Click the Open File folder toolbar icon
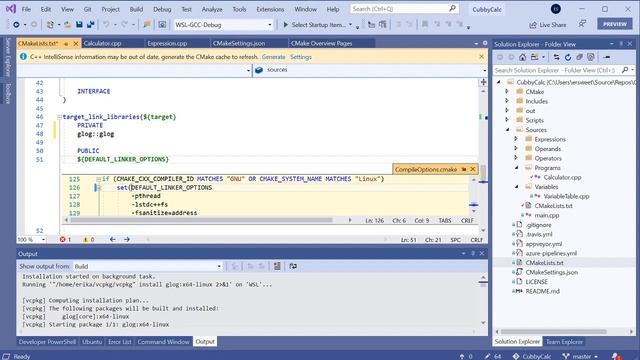The height and width of the screenshot is (360, 640). (x=68, y=25)
